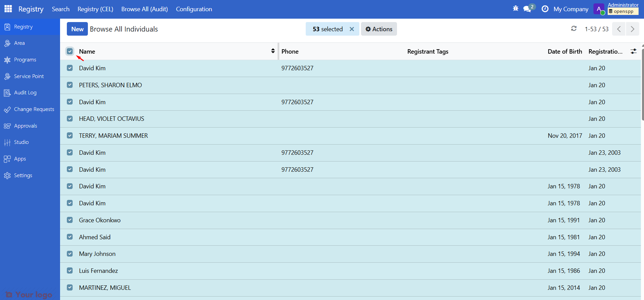Open the MARTINEZ, MIGUEL record
The image size is (644, 300).
point(105,288)
